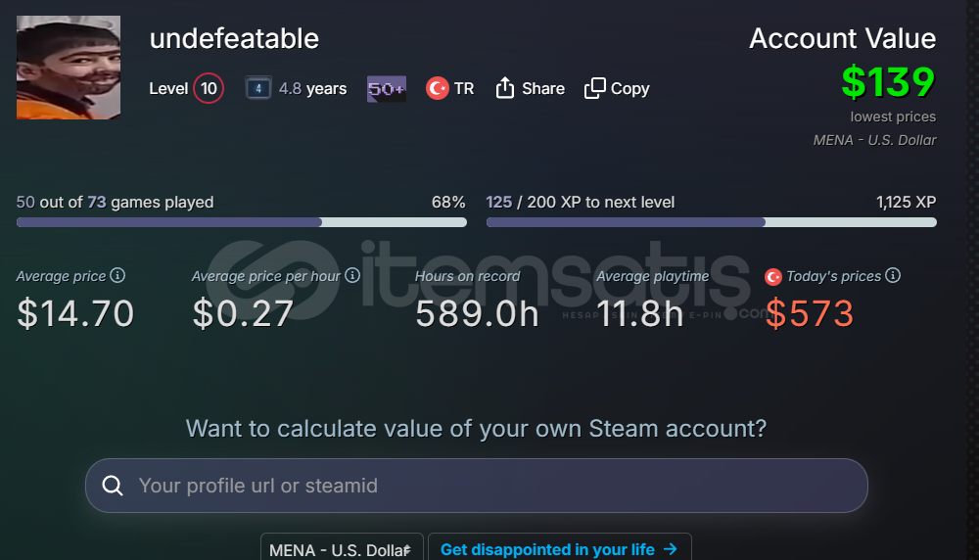Click the XP to next level bar
The width and height of the screenshot is (979, 560).
click(x=711, y=222)
